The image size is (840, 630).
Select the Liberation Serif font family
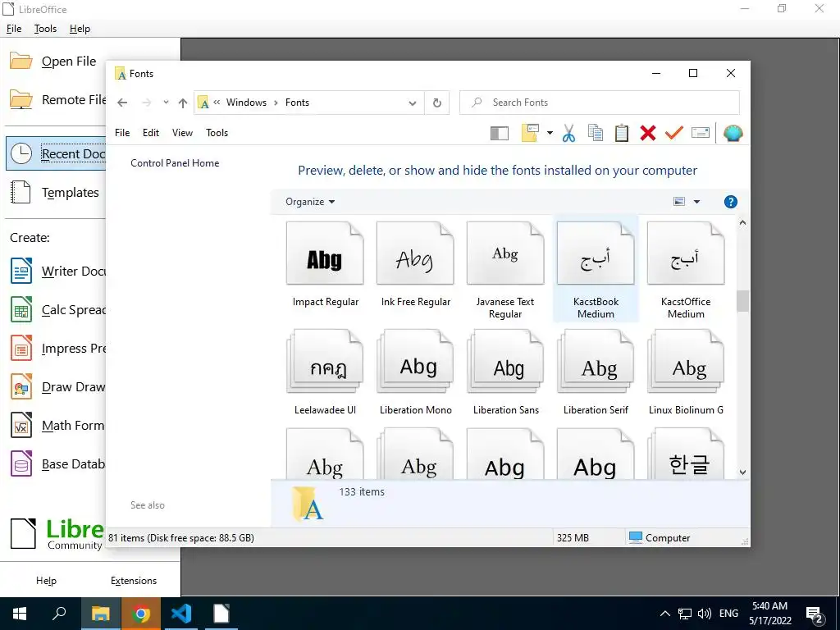pyautogui.click(x=596, y=373)
